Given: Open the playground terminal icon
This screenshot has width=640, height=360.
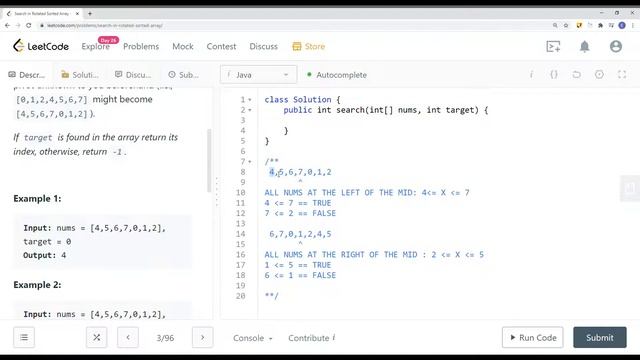Looking at the screenshot, I should pos(553,47).
